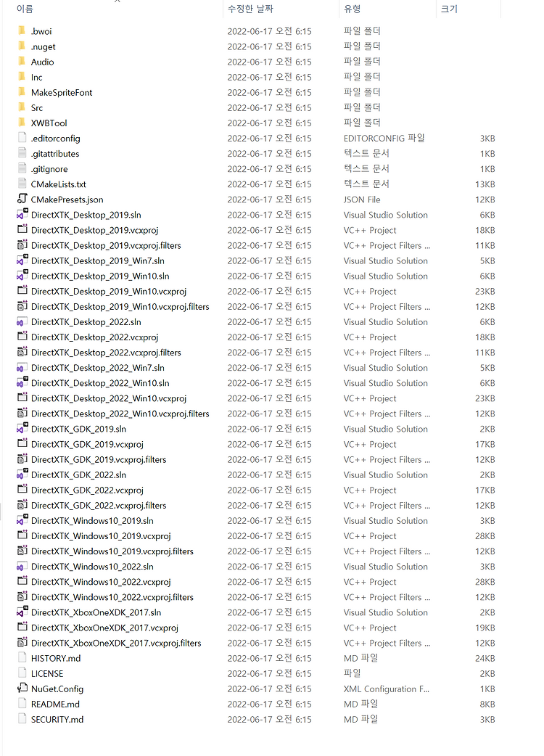544x756 pixels.
Task: Click the .editorconfig file icon
Action: point(22,138)
